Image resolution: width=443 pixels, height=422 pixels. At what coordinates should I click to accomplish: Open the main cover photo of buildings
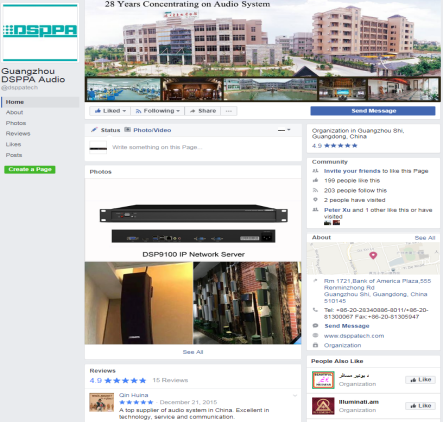tap(263, 38)
